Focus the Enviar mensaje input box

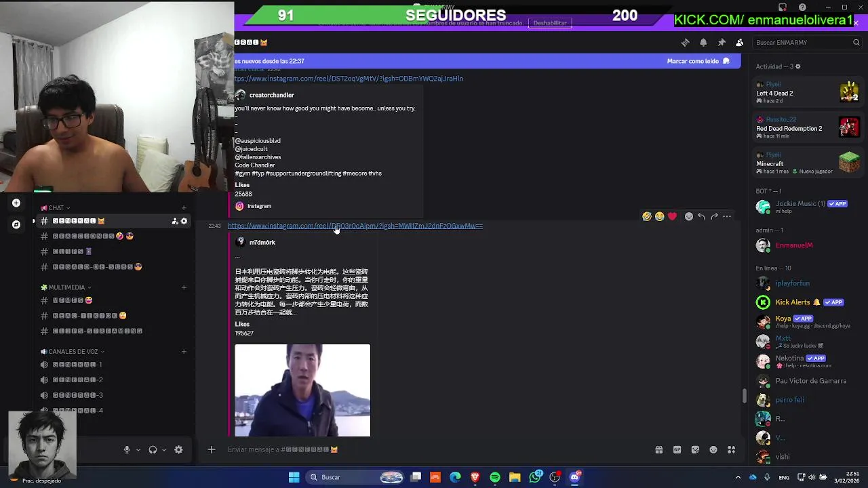click(434, 449)
